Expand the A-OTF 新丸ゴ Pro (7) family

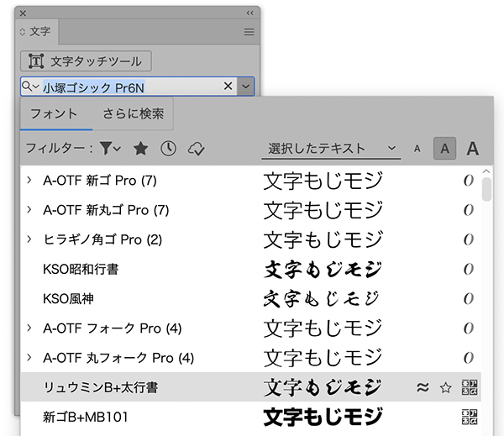point(29,210)
